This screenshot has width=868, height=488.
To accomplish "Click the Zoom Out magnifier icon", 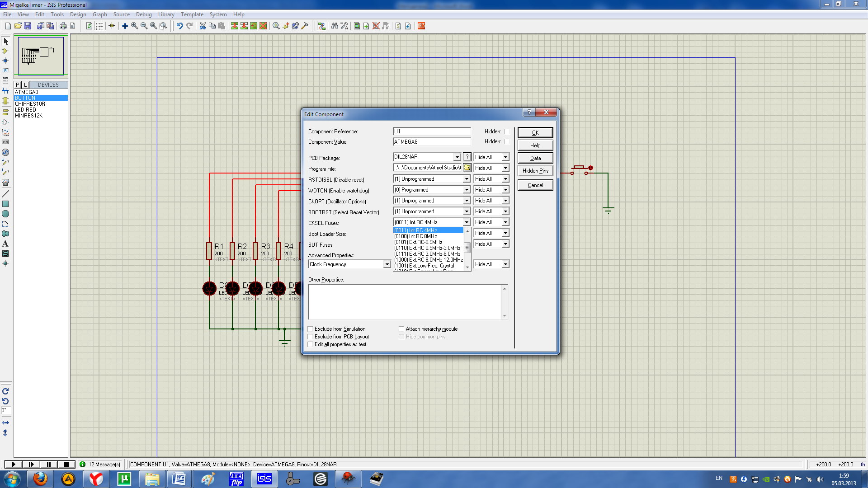I will click(144, 26).
